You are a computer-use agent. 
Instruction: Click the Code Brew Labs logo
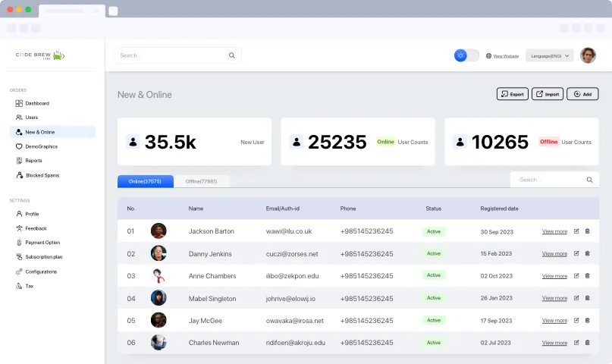coord(40,55)
